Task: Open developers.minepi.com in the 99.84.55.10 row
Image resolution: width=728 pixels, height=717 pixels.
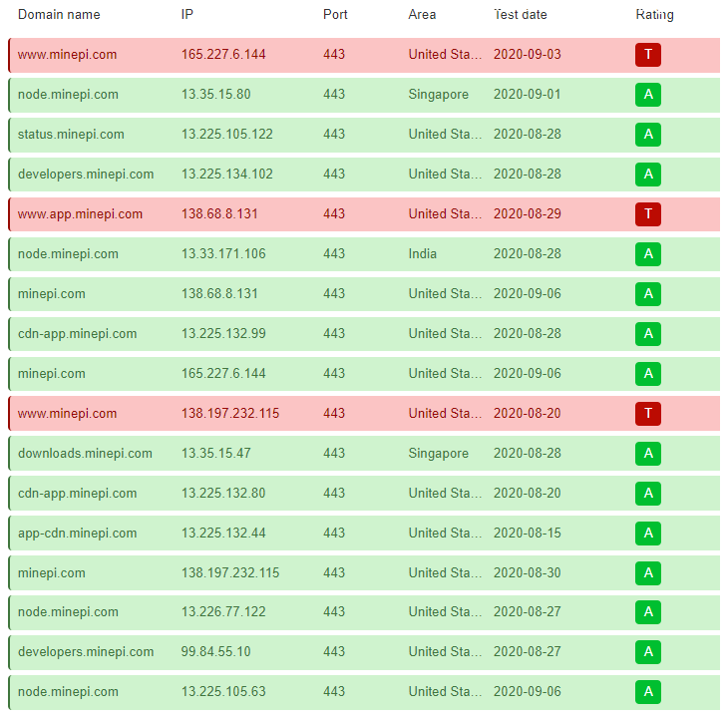Action: (x=86, y=652)
